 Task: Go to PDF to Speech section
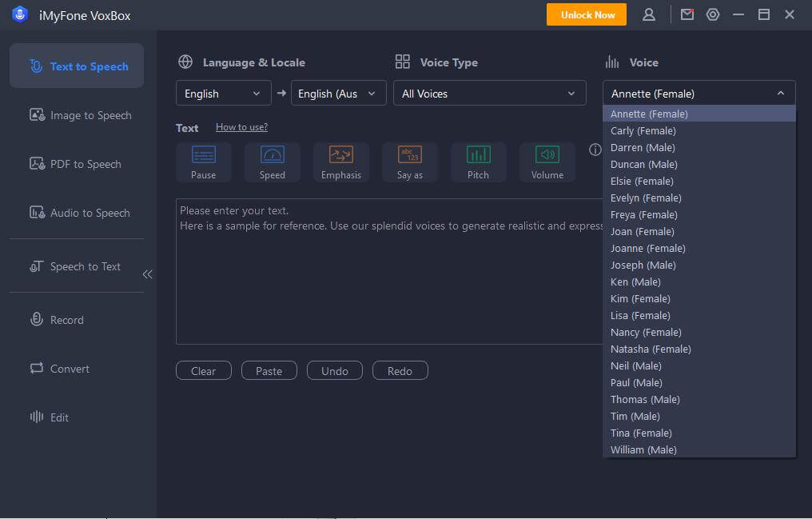click(77, 164)
